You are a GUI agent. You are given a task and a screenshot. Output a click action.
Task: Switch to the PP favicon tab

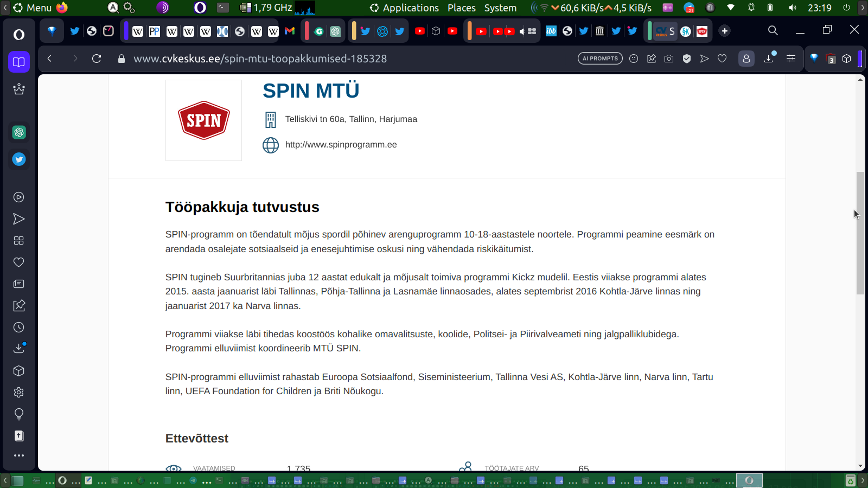pos(155,31)
